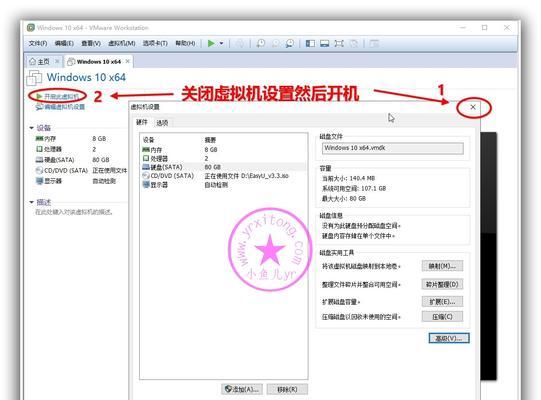The height and width of the screenshot is (400, 541).
Task: Click the 高级(V)... button
Action: click(x=449, y=338)
